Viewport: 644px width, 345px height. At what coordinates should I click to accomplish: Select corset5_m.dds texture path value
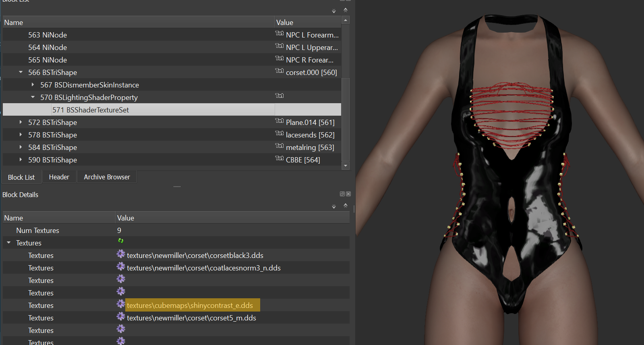coord(191,318)
